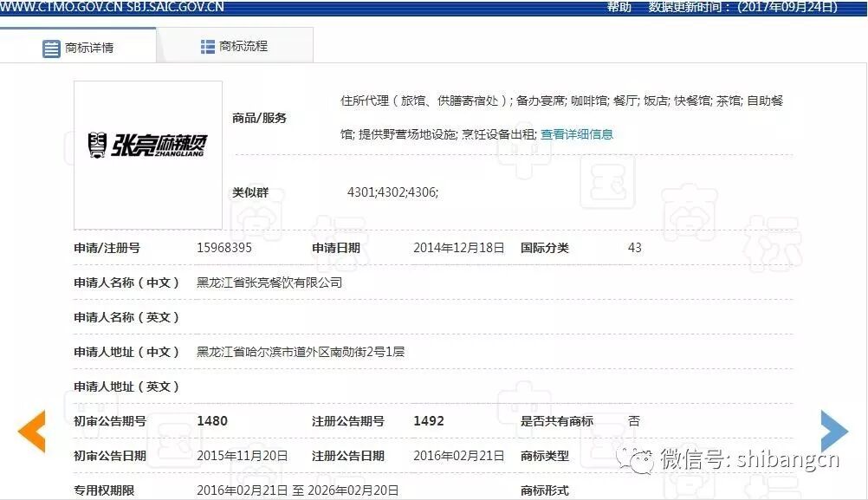Click registration announcement number 1492

429,421
